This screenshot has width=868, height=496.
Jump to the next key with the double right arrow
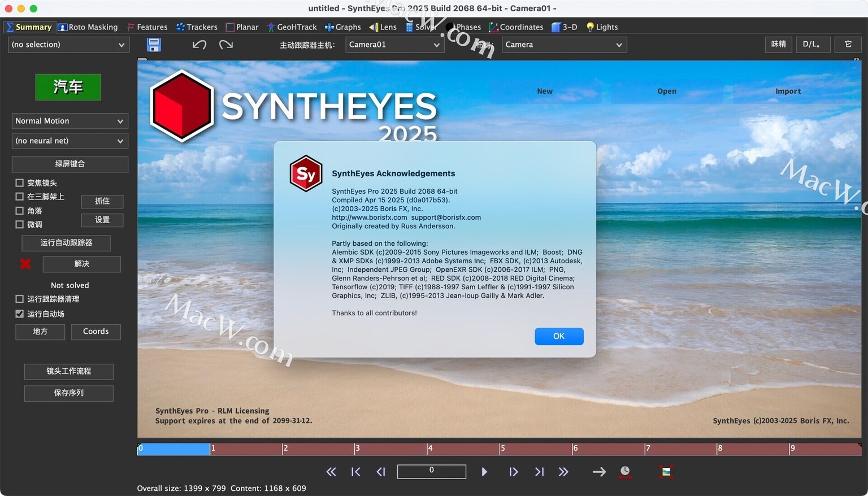(x=563, y=472)
